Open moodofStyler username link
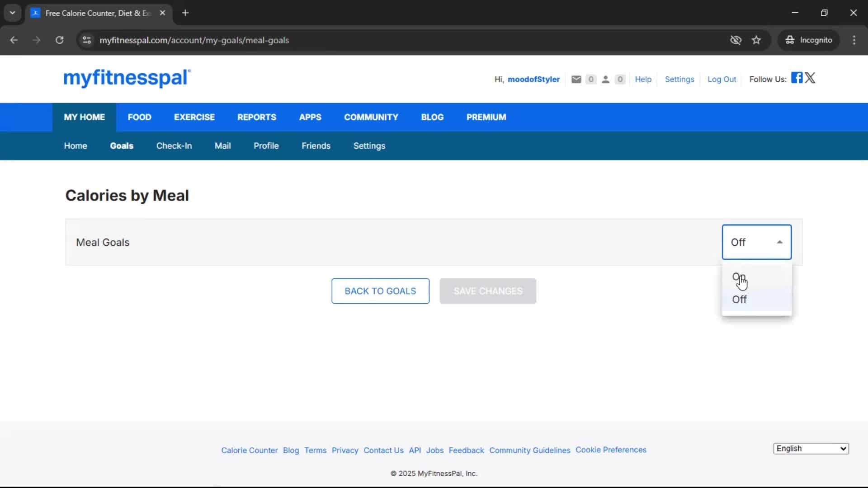Screen dimensions: 868x488 coord(533,80)
